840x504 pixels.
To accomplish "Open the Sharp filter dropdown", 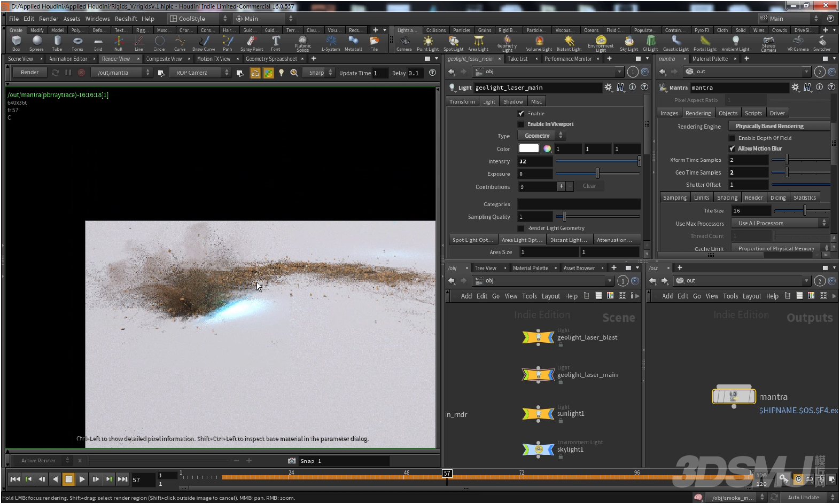I will (x=319, y=73).
